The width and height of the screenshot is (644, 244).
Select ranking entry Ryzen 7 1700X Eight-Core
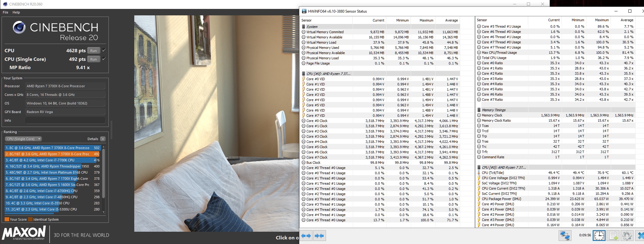tap(53, 179)
